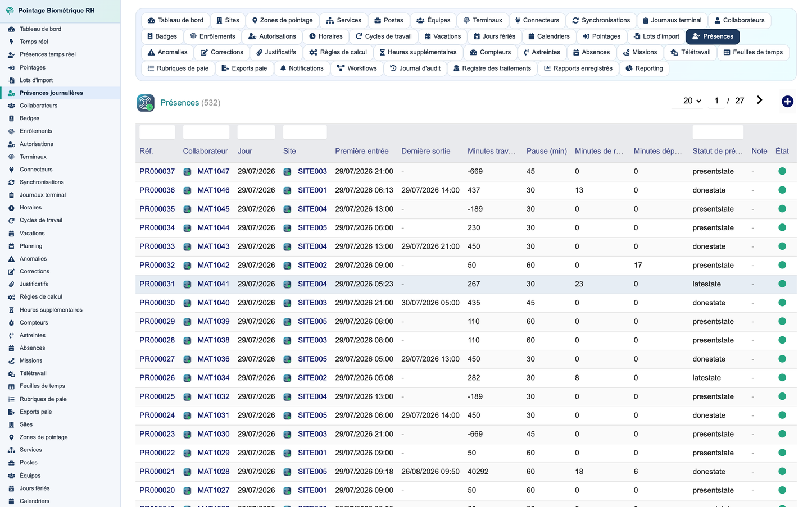The height and width of the screenshot is (507, 812).
Task: Click the Réf. filter input field
Action: (157, 132)
